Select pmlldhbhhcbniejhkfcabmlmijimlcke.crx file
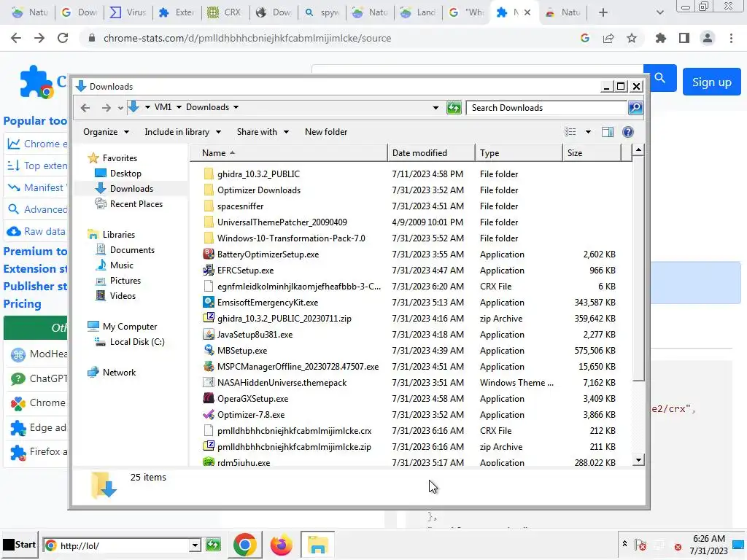This screenshot has width=747, height=560. (x=295, y=431)
